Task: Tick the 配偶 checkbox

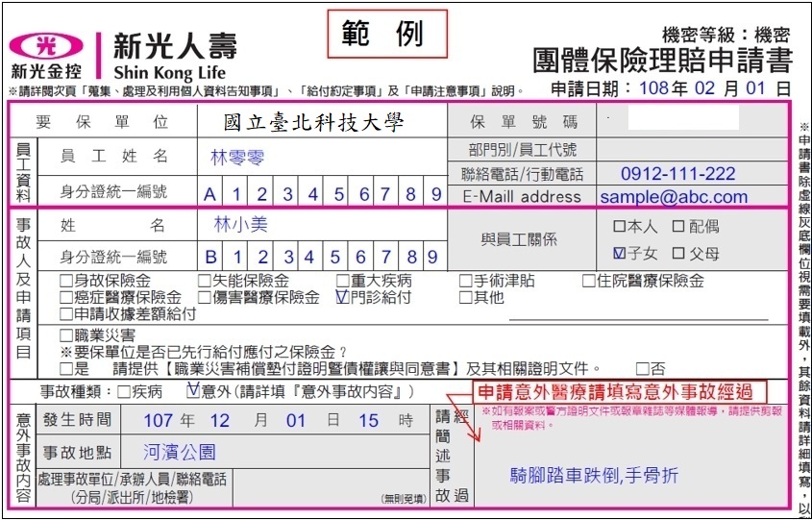Action: [x=678, y=227]
